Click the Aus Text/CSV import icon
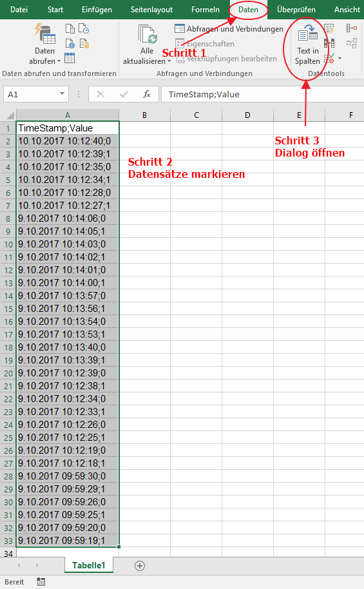 pyautogui.click(x=70, y=28)
